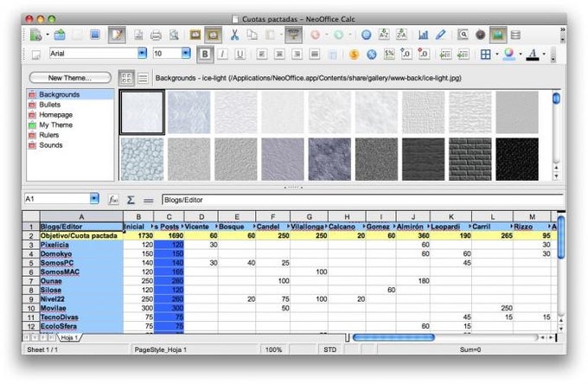The width and height of the screenshot is (588, 384).
Task: Click the sheet horizontal scrollbar thumb
Action: pos(393,337)
